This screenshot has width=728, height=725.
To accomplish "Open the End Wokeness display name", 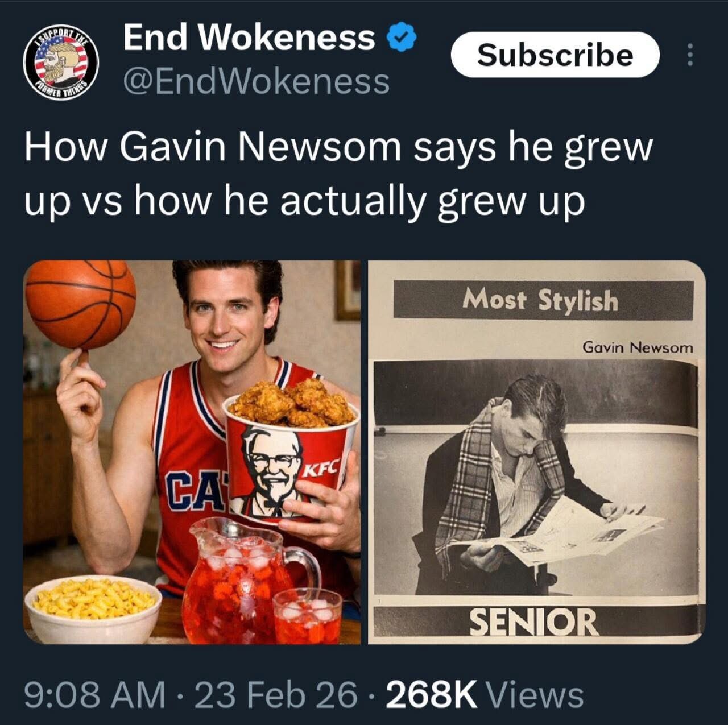I will [x=249, y=38].
